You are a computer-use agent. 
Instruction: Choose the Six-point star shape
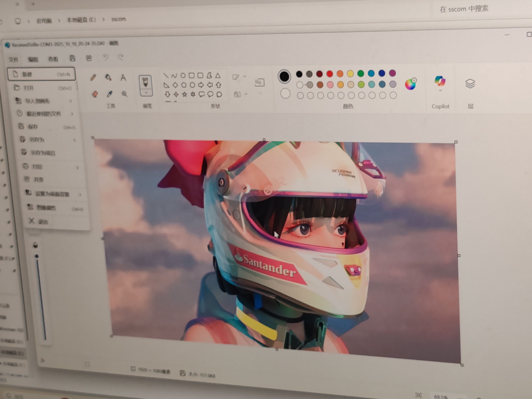tap(193, 94)
